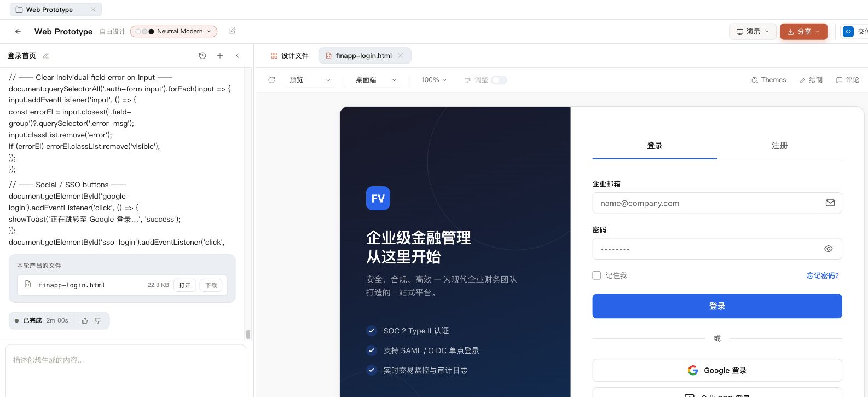
Task: Click the mail icon in email field
Action: tap(830, 203)
